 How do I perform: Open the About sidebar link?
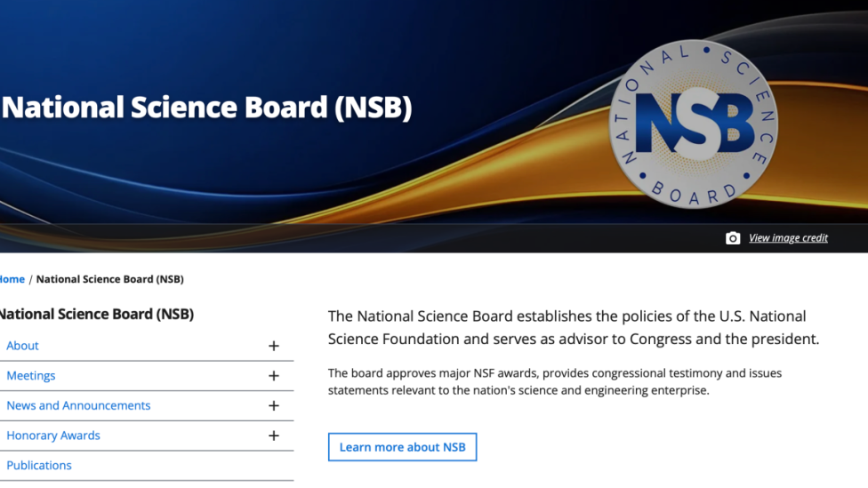pyautogui.click(x=23, y=345)
